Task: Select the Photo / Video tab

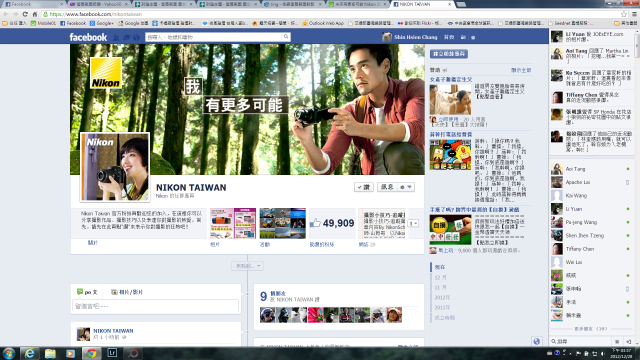Action: (x=127, y=292)
